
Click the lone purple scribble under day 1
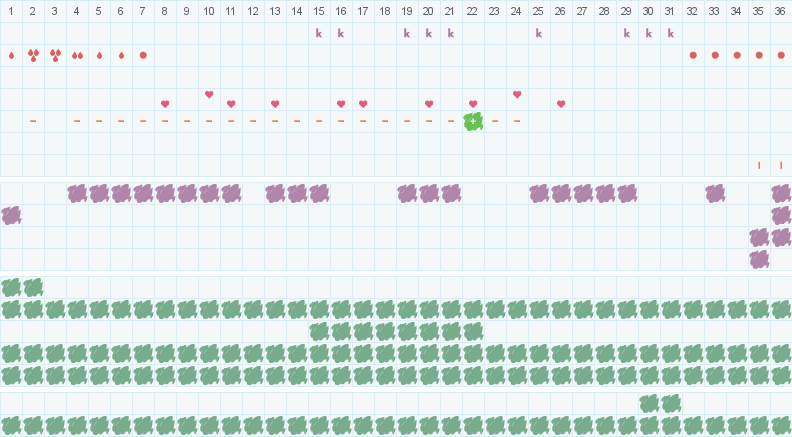tap(11, 215)
